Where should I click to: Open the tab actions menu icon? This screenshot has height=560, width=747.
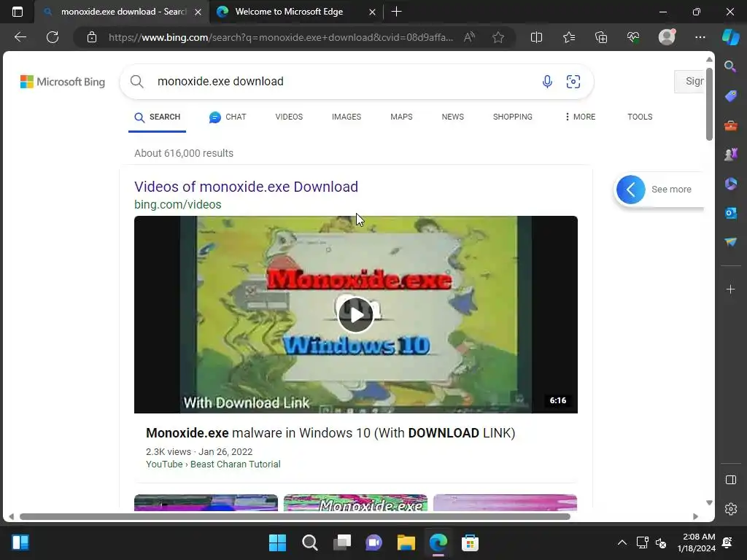point(18,12)
